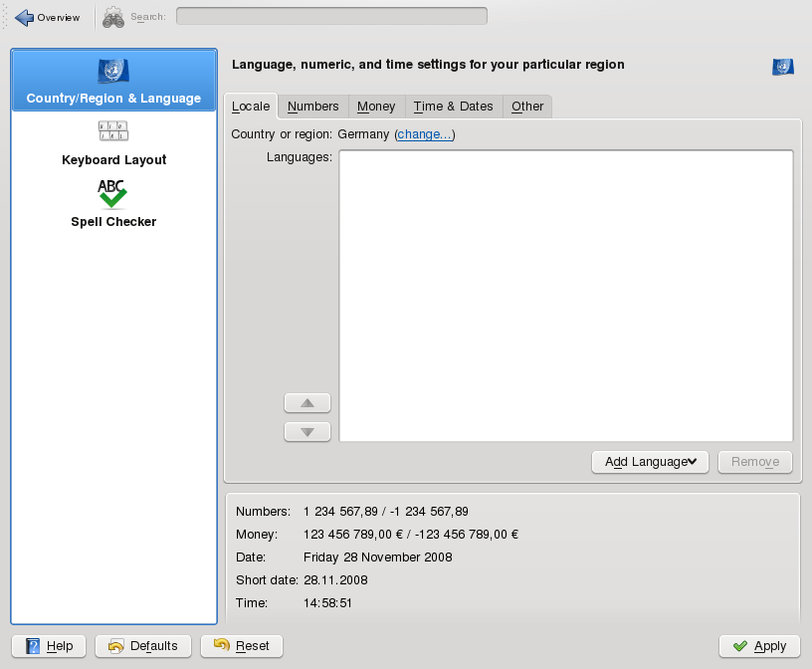Image resolution: width=812 pixels, height=669 pixels.
Task: Click the Defaults button
Action: click(x=142, y=646)
